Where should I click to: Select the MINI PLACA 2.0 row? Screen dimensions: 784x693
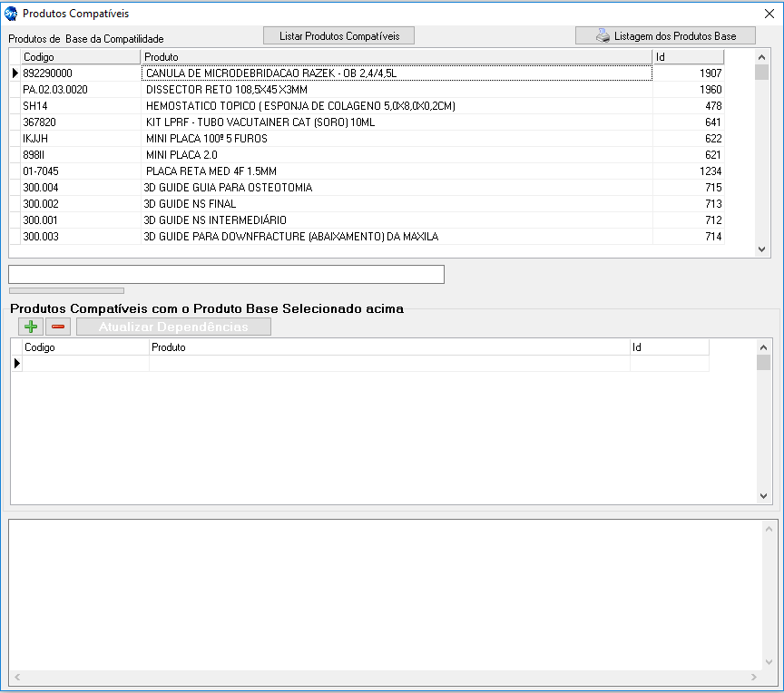pos(181,155)
